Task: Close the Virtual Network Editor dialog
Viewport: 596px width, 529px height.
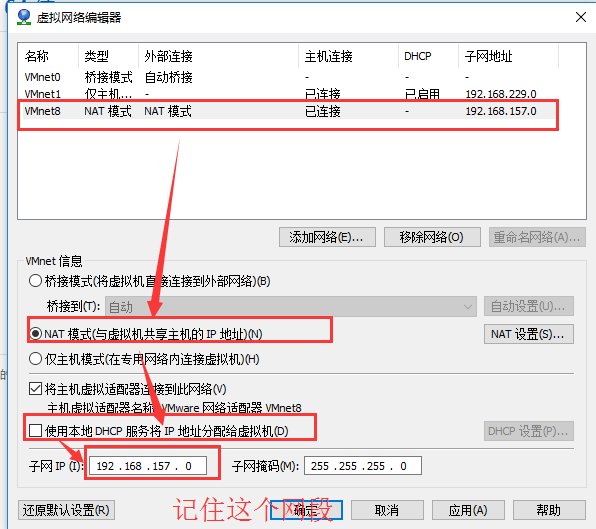Action: click(x=580, y=17)
